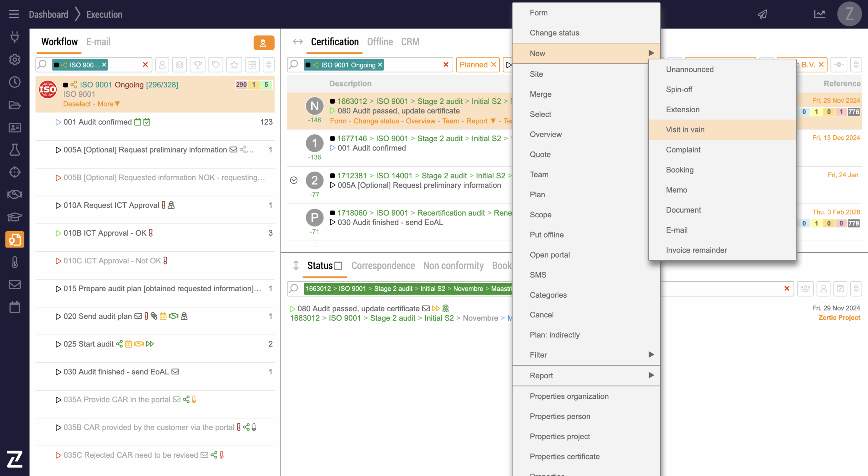Screen dimensions: 868x476
Task: Click Change status link in first row
Action: click(x=376, y=121)
